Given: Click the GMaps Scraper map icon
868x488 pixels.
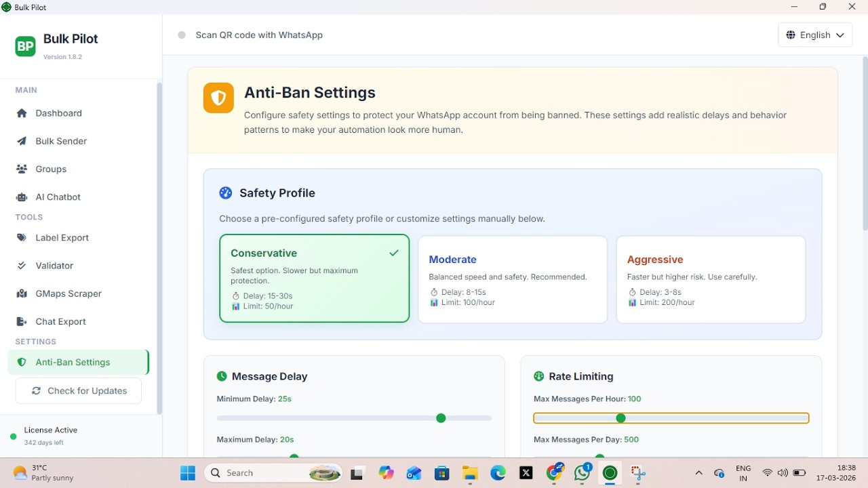Looking at the screenshot, I should tap(22, 293).
